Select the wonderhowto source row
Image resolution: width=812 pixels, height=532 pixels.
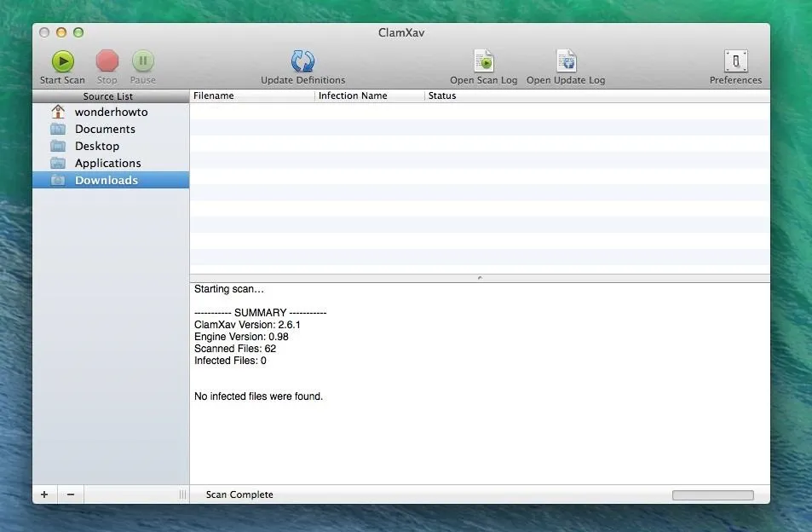tap(111, 112)
